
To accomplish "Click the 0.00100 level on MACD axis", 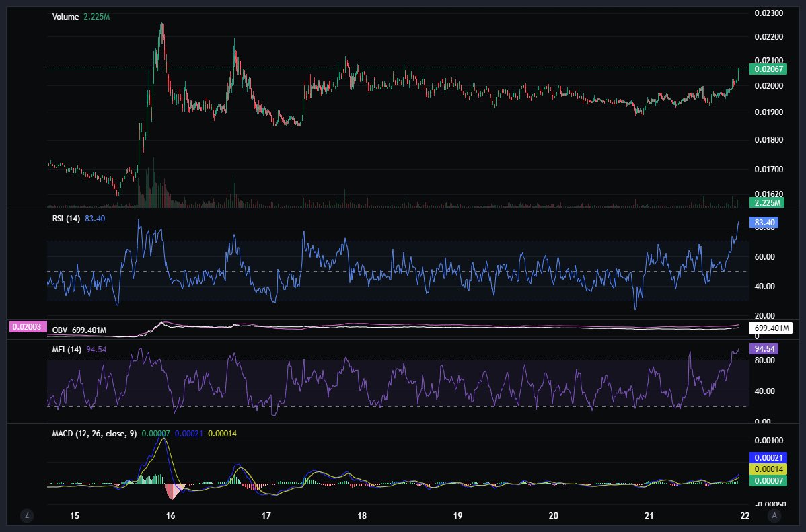I will pos(768,441).
